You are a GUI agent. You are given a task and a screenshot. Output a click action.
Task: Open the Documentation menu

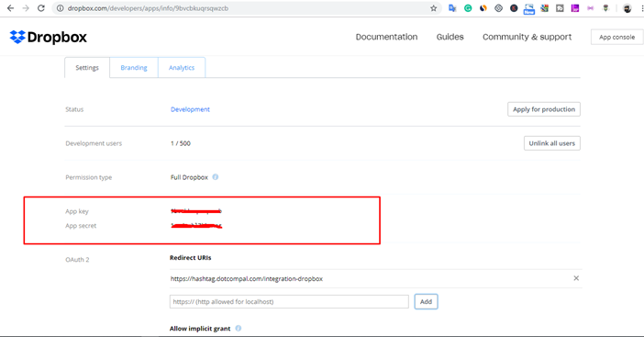click(x=386, y=37)
